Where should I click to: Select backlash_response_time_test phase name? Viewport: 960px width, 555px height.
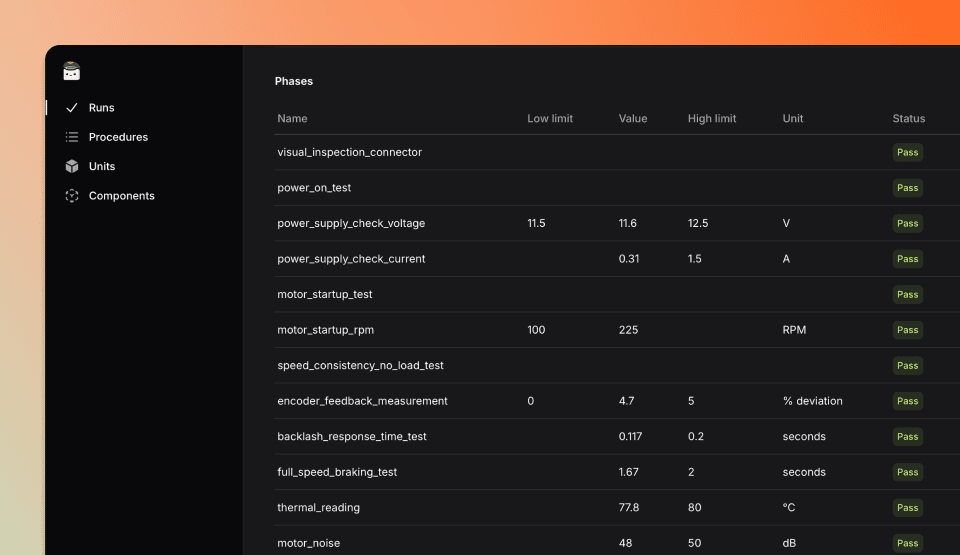click(352, 437)
